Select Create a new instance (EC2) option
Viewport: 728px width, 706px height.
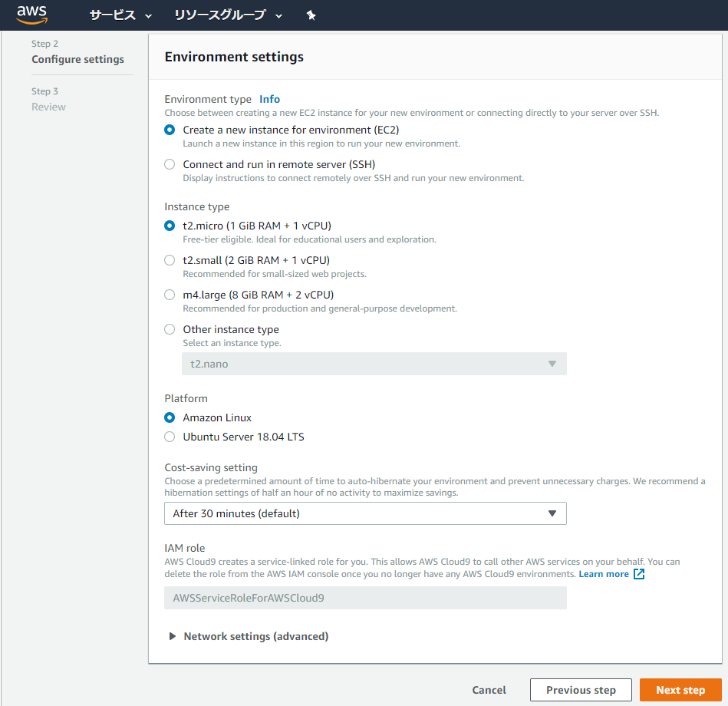[x=170, y=130]
